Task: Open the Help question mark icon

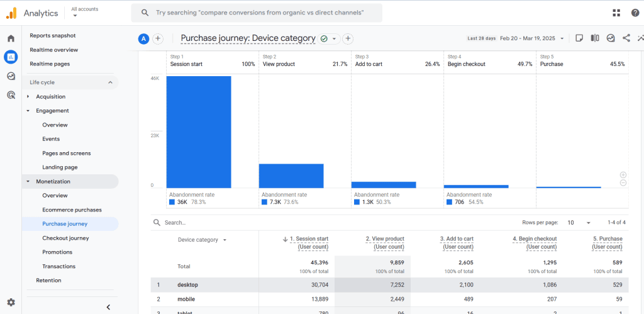Action: 635,13
